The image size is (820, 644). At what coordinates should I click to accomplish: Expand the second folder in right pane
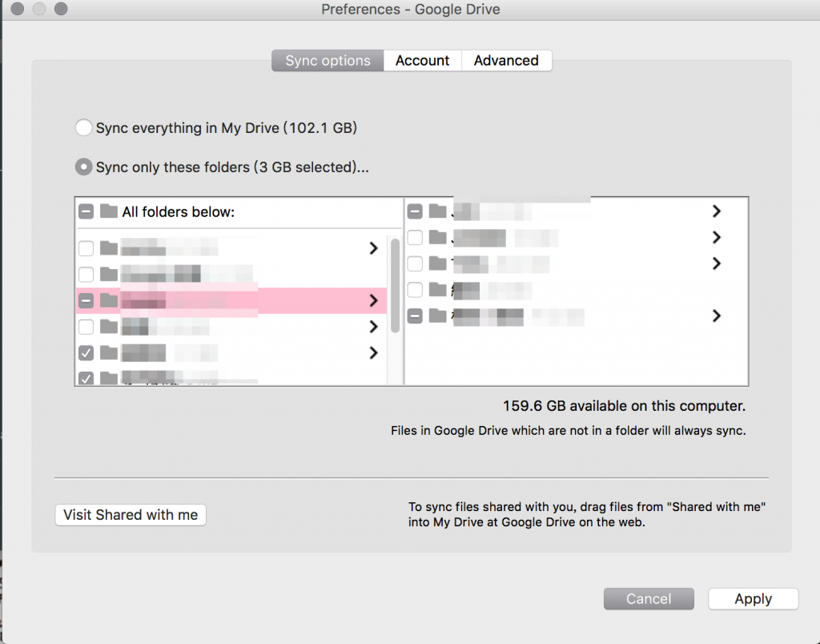tap(717, 237)
